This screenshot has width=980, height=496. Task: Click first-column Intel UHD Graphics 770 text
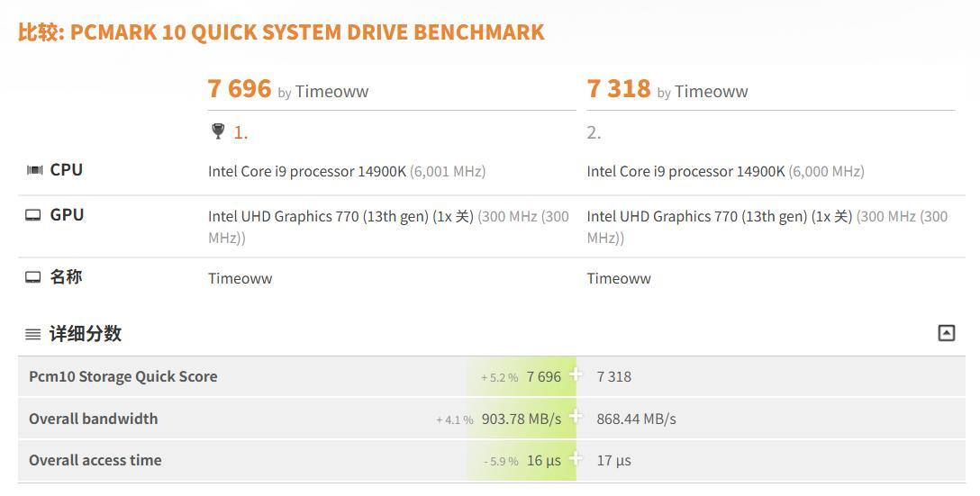pos(389,227)
